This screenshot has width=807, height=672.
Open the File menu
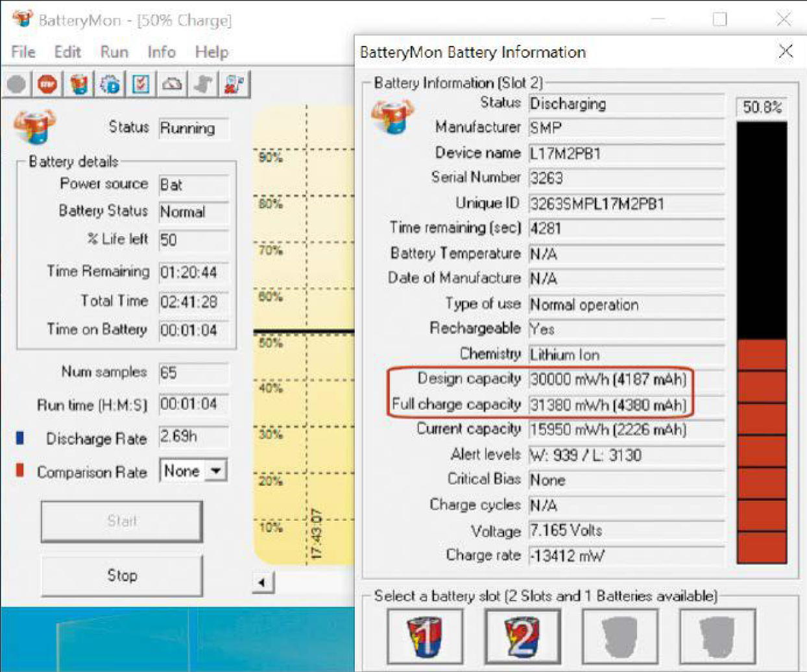pos(23,52)
